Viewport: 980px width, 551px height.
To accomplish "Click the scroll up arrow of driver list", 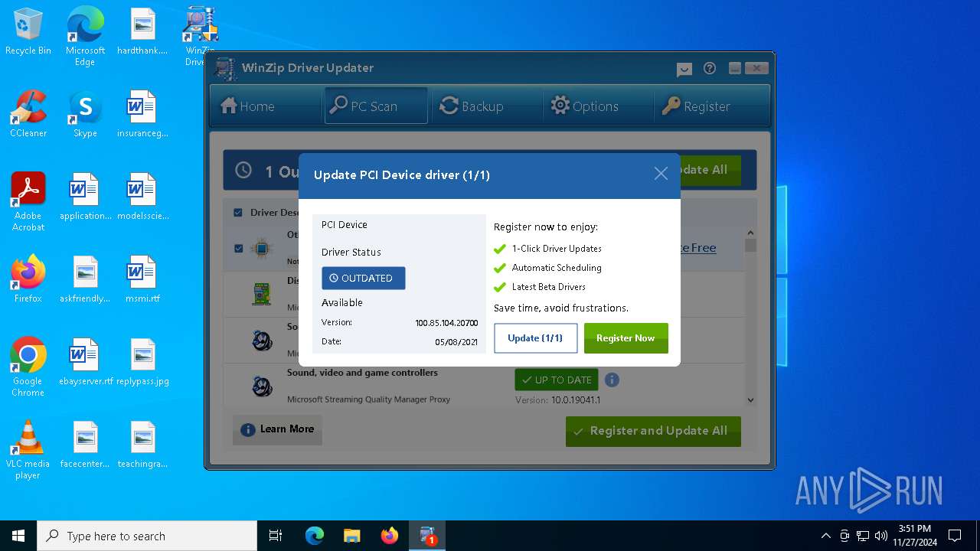I will click(x=750, y=233).
